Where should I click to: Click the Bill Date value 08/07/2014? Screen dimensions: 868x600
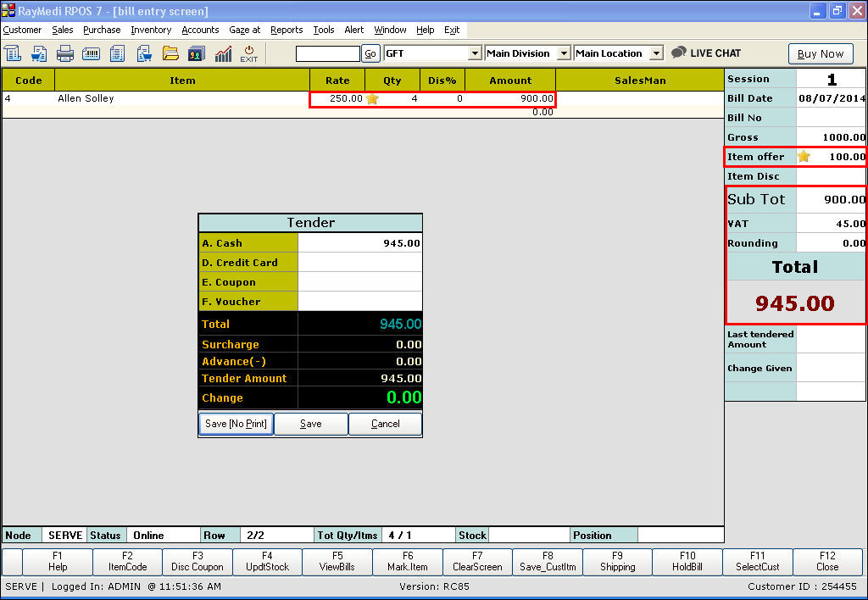coord(832,98)
